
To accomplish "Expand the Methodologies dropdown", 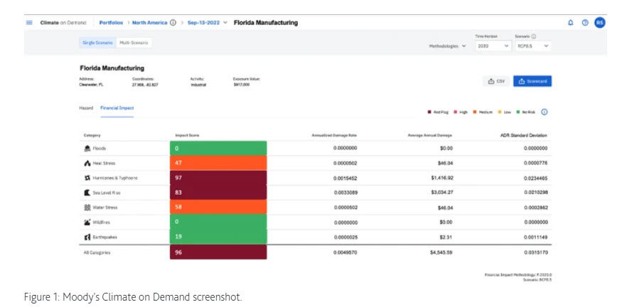I will (x=448, y=46).
